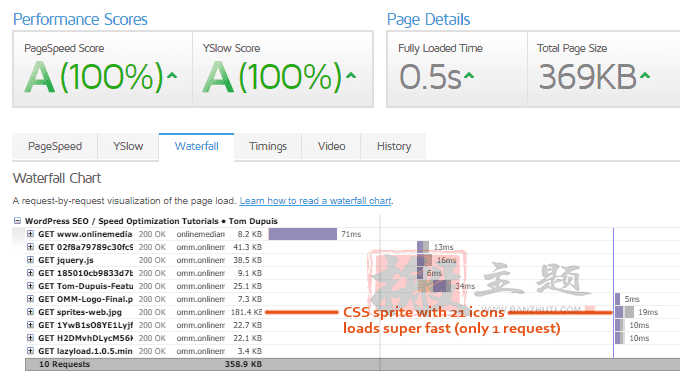
Task: Open the Timings tab
Action: tap(268, 147)
